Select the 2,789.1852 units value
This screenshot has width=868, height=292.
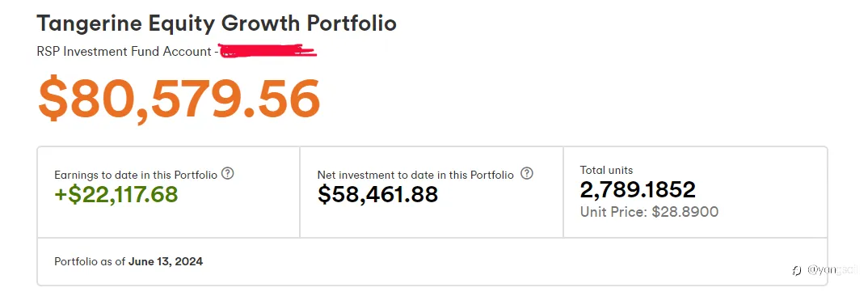[638, 190]
